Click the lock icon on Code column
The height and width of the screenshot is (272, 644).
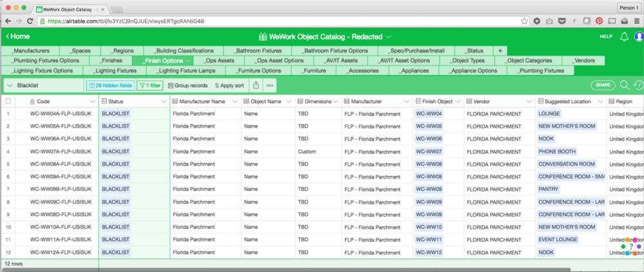(32, 101)
